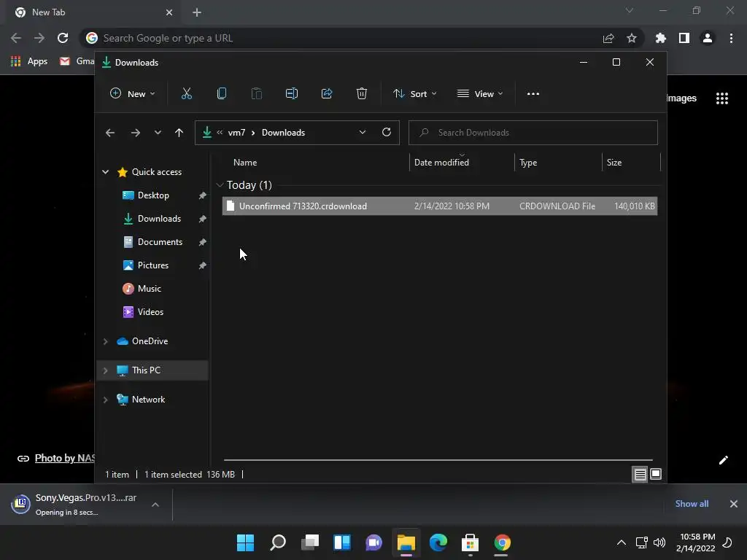
Task: Collapse the Quick access tree node
Action: point(105,172)
